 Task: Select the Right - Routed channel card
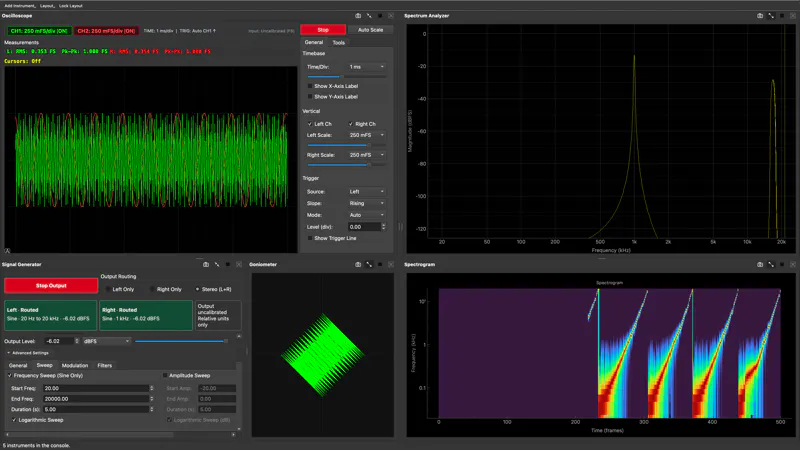[x=145, y=315]
